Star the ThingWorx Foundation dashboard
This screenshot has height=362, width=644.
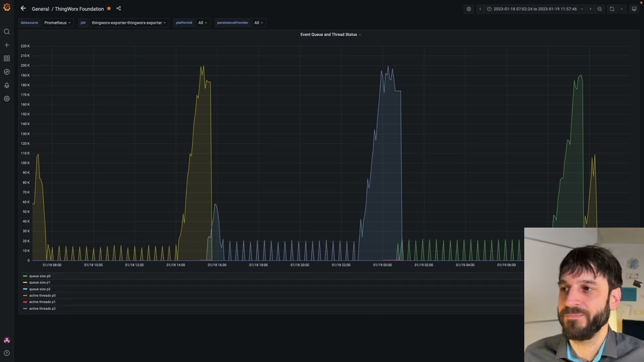[x=109, y=9]
